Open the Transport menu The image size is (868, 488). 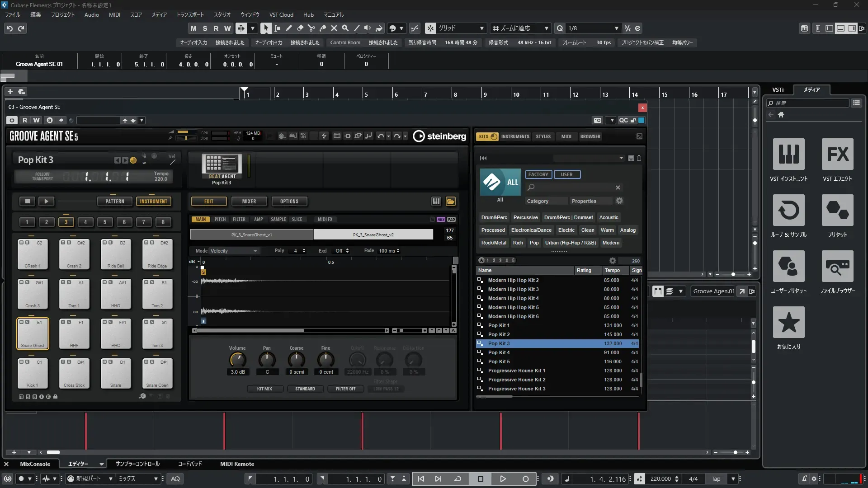(190, 14)
